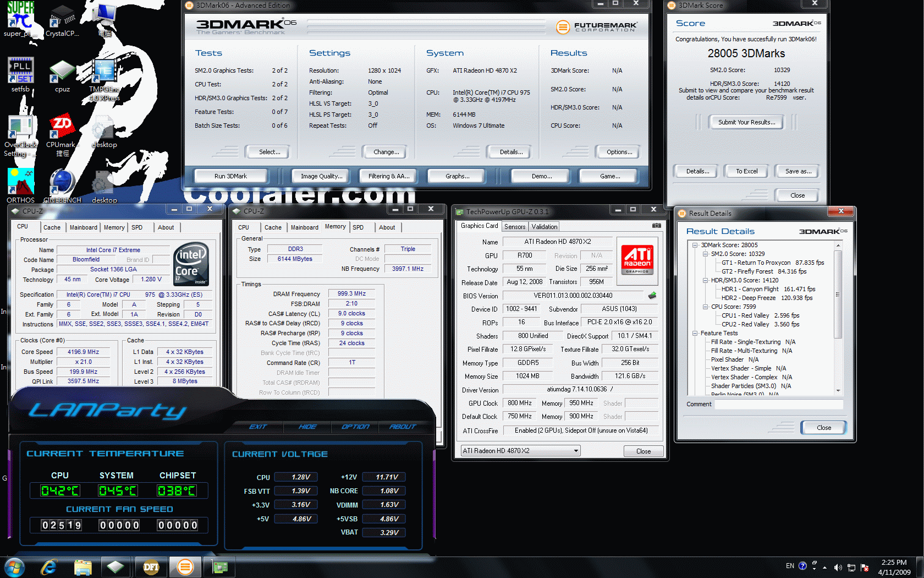Export results with To Excel button
Screen dimensions: 924x578
pos(746,171)
